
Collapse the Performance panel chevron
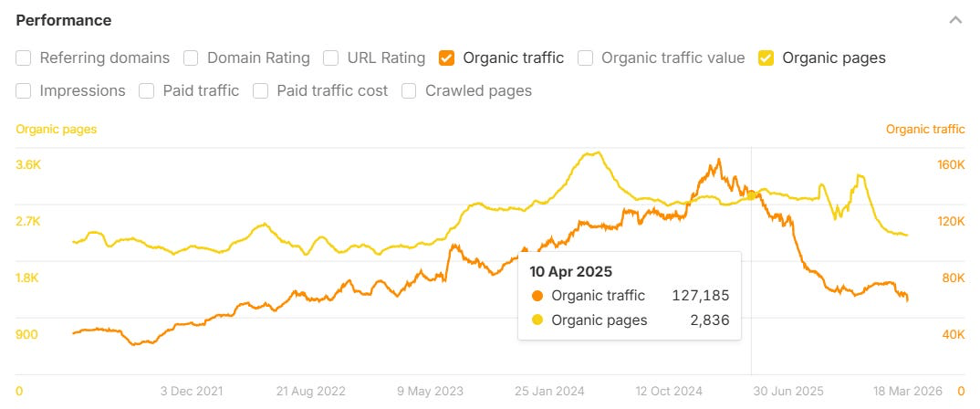coord(955,20)
